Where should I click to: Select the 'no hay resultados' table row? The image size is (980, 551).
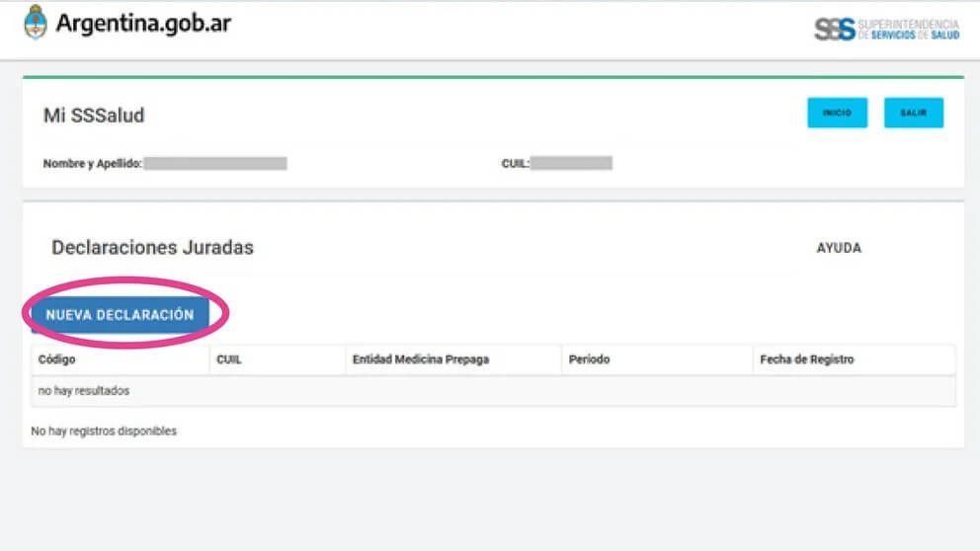493,391
